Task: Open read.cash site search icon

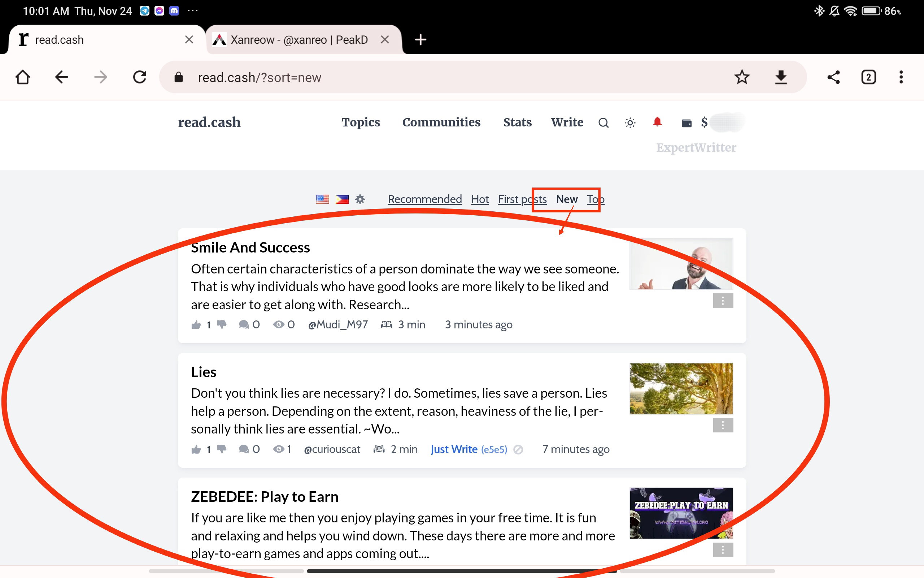Action: coord(603,123)
